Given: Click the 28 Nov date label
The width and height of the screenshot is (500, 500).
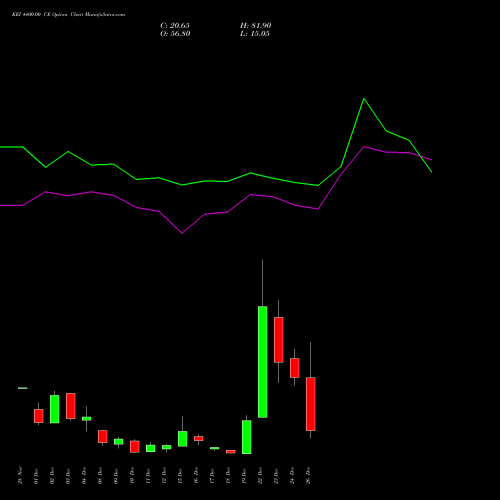Looking at the screenshot, I should pos(20,475).
